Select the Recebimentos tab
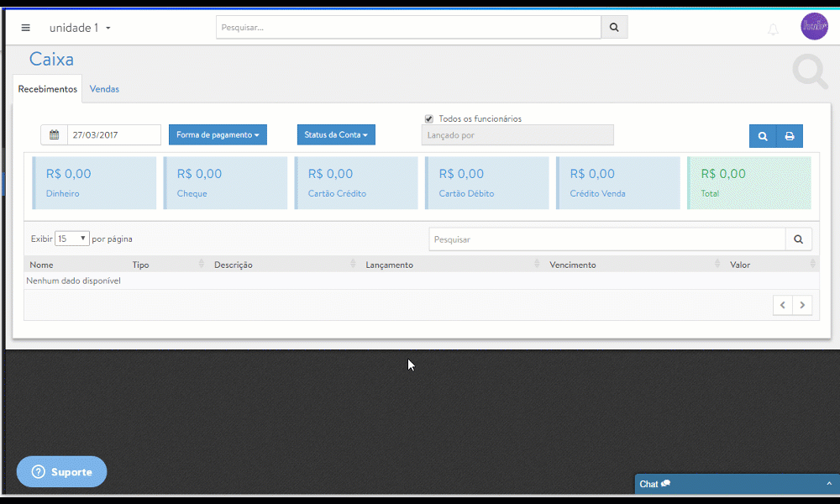Screen dimensions: 840x504 48,89
